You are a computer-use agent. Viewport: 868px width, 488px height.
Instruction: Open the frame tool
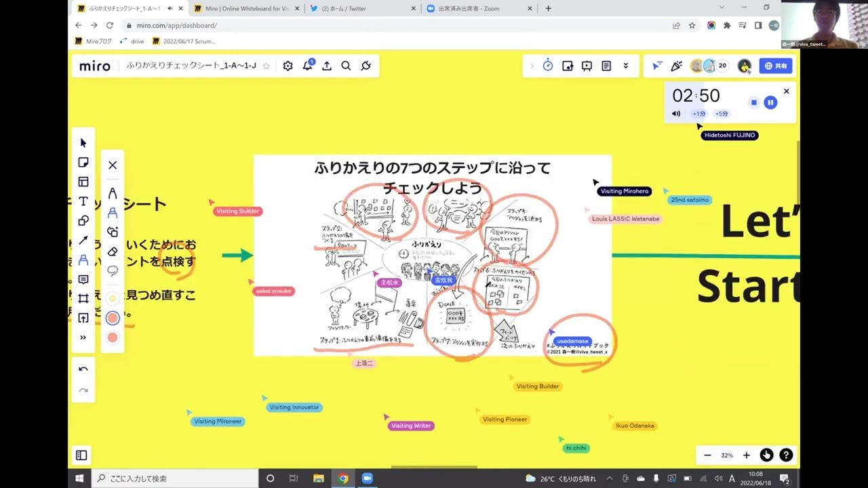point(83,299)
